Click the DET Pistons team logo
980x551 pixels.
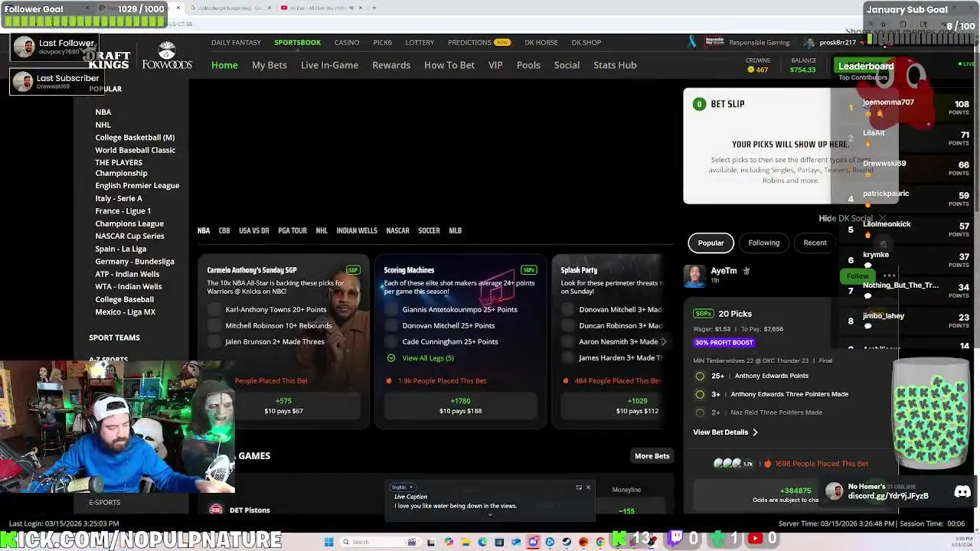[216, 510]
